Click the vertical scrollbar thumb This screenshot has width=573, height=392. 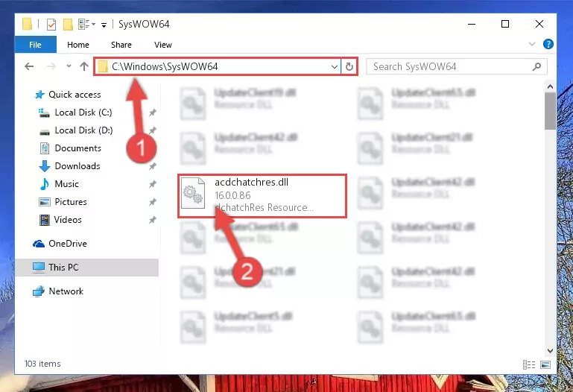[x=550, y=111]
